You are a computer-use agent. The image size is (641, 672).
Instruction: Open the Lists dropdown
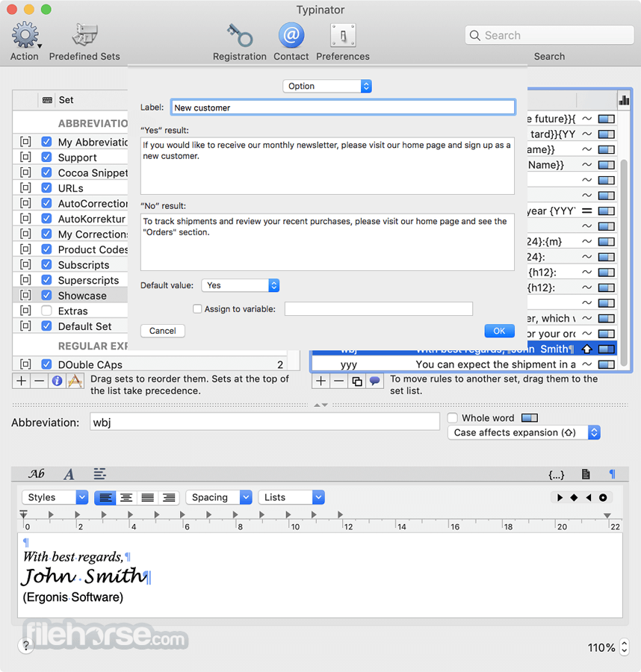[291, 497]
